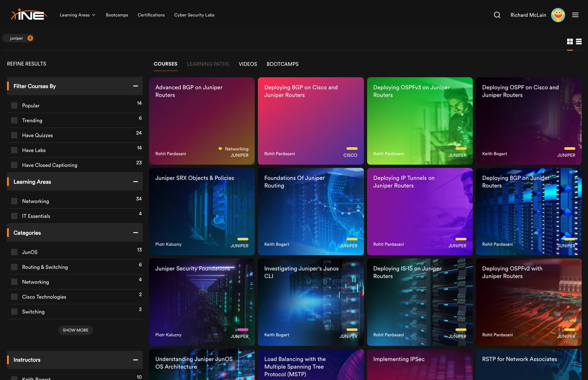Open Deploying OSPF on Cisco and Juniper course
The height and width of the screenshot is (380, 588).
click(x=529, y=121)
